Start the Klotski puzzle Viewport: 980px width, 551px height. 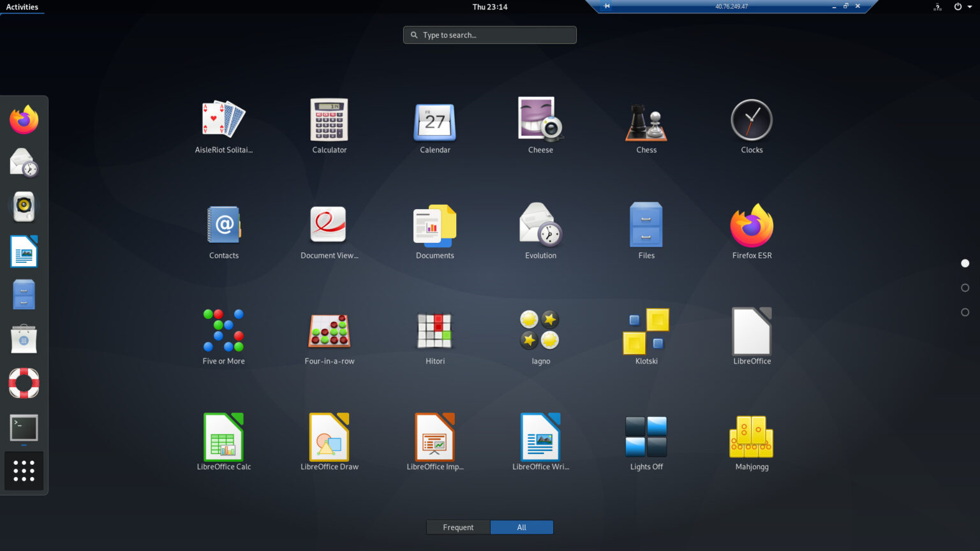tap(646, 337)
